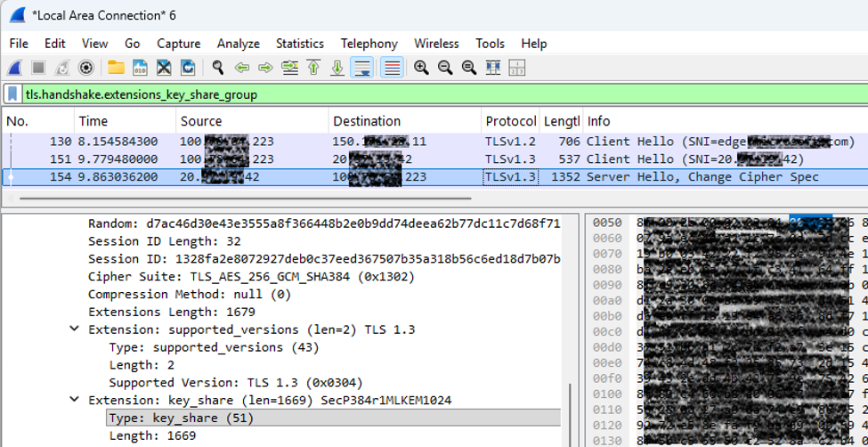The image size is (868, 447).
Task: Sort packets by the Time column
Action: [126, 121]
